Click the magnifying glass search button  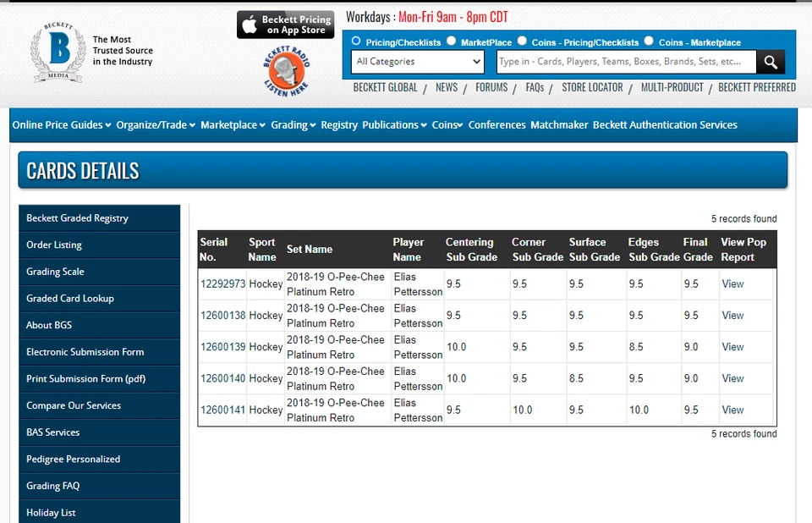pos(771,62)
